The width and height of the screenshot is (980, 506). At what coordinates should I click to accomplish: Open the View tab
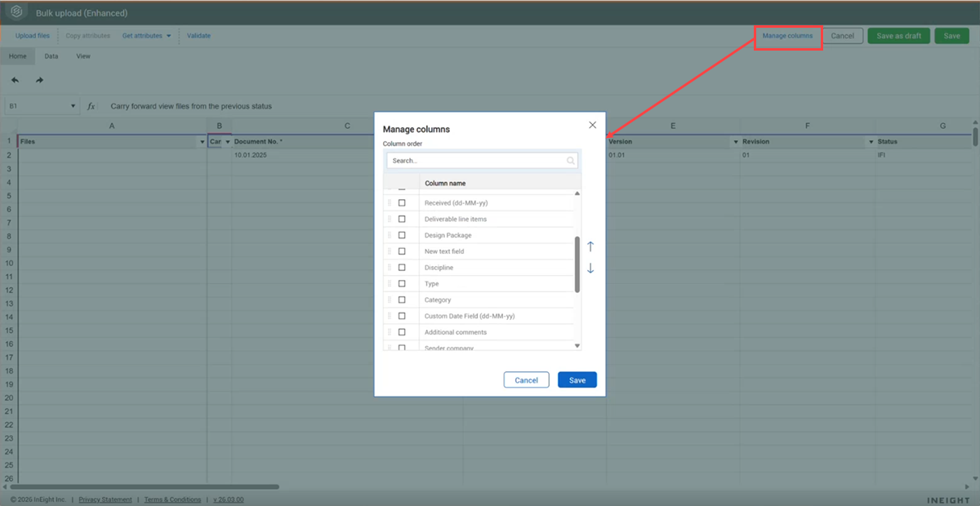pyautogui.click(x=83, y=56)
